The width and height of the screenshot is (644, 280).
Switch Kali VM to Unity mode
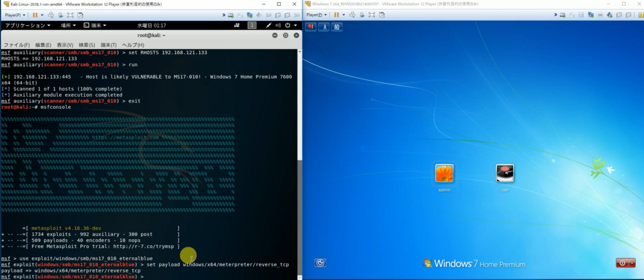(80, 15)
